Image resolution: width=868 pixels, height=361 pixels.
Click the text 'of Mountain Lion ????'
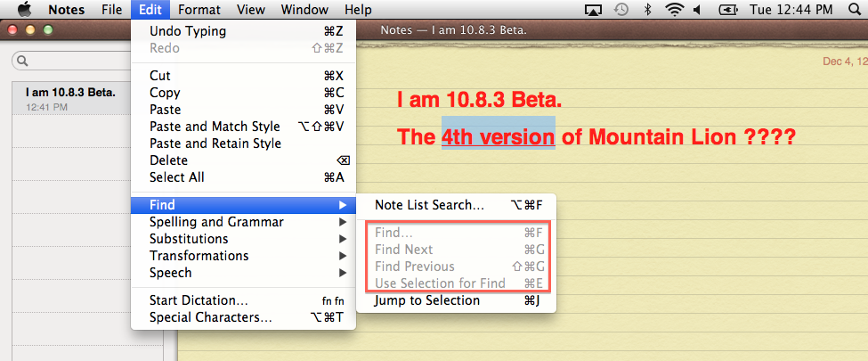(678, 136)
